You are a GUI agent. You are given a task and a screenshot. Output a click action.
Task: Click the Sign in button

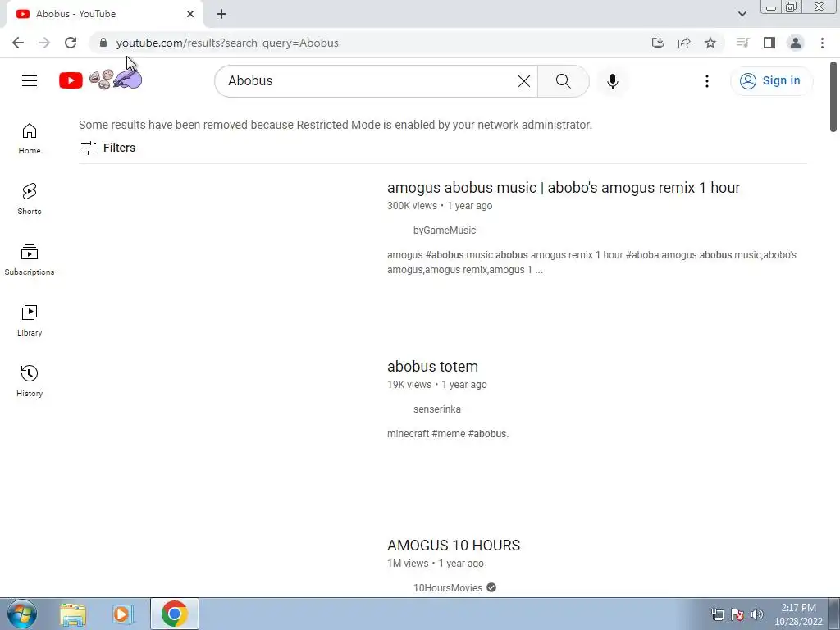coord(771,81)
